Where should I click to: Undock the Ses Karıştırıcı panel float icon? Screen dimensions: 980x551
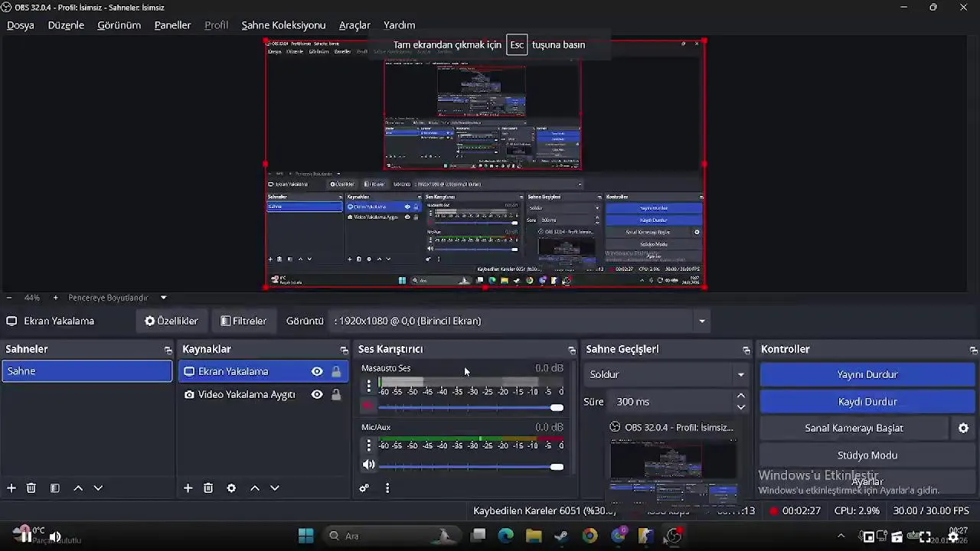tap(571, 350)
